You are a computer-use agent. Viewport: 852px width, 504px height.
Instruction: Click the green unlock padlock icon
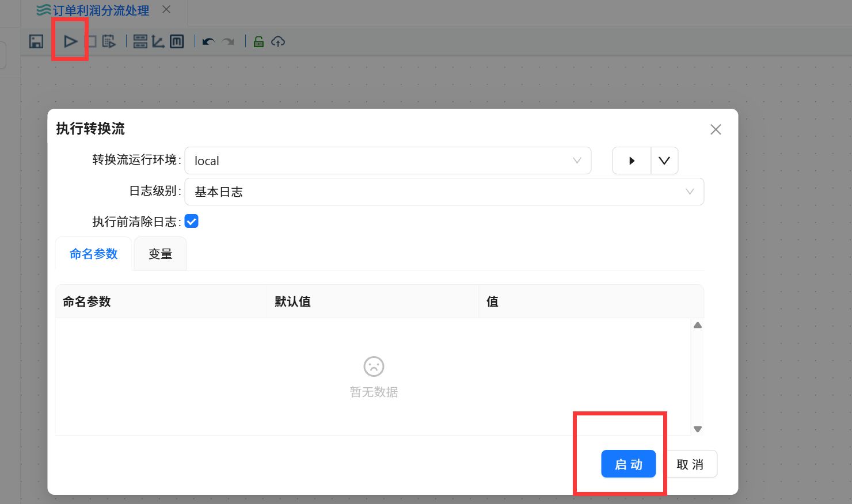(259, 41)
